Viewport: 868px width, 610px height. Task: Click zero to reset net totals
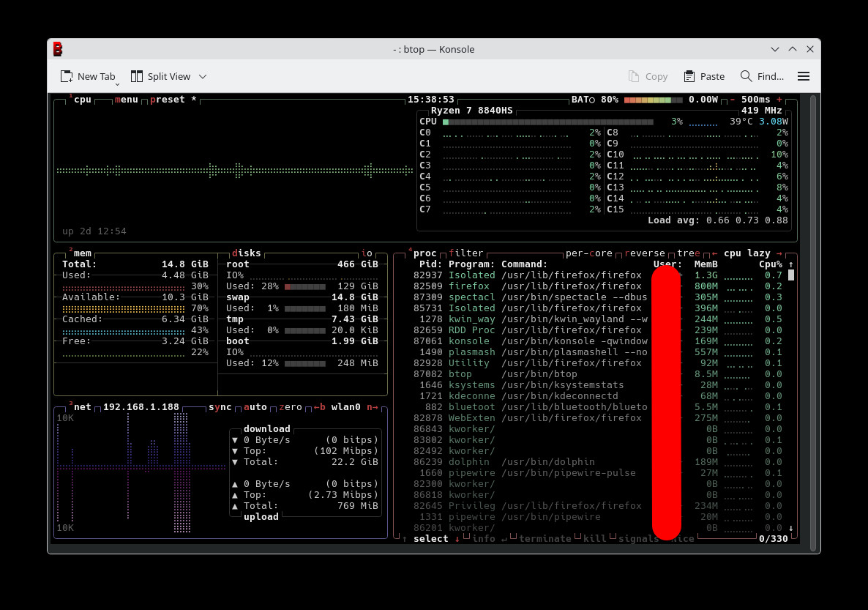291,407
